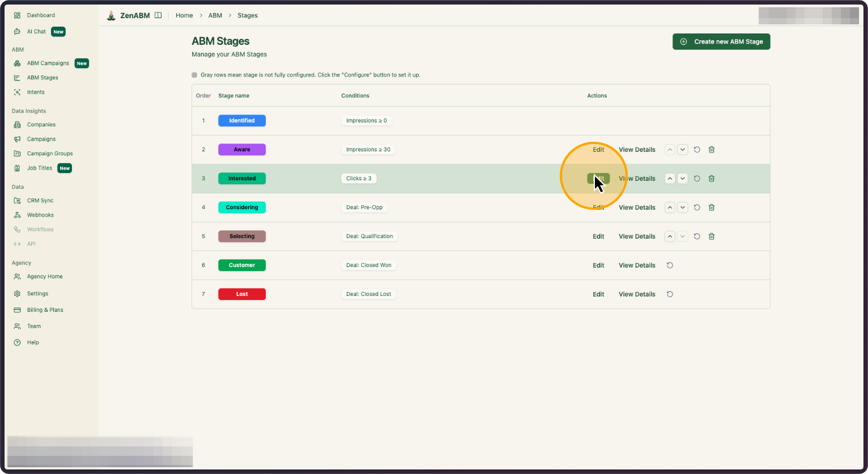Click the Create new ABM Stage button
The image size is (868, 474).
tap(721, 41)
